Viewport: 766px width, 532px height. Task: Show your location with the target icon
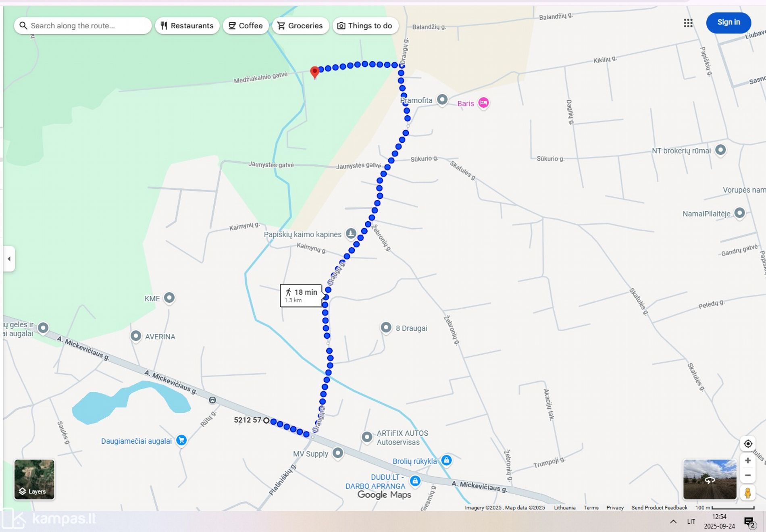(748, 444)
